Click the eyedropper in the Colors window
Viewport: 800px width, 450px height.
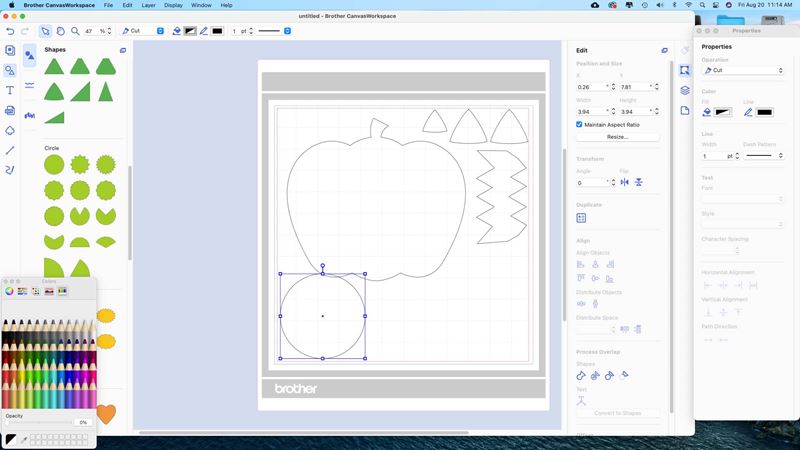(23, 439)
